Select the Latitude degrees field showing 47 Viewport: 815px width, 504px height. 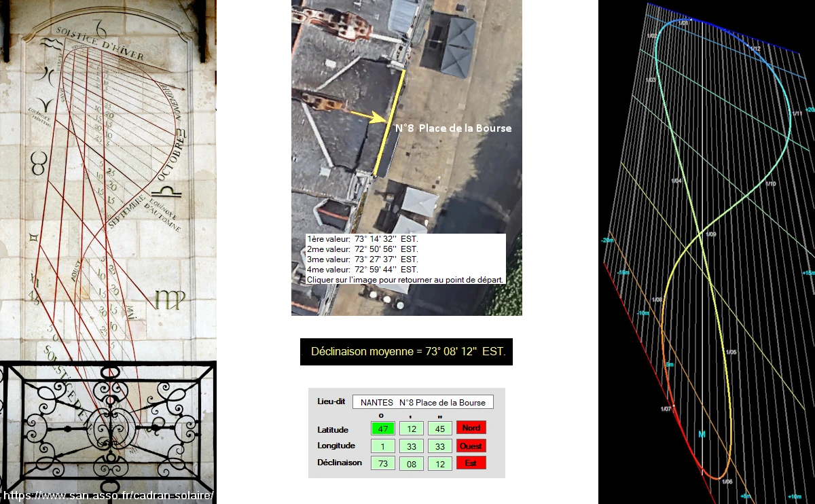tap(382, 429)
